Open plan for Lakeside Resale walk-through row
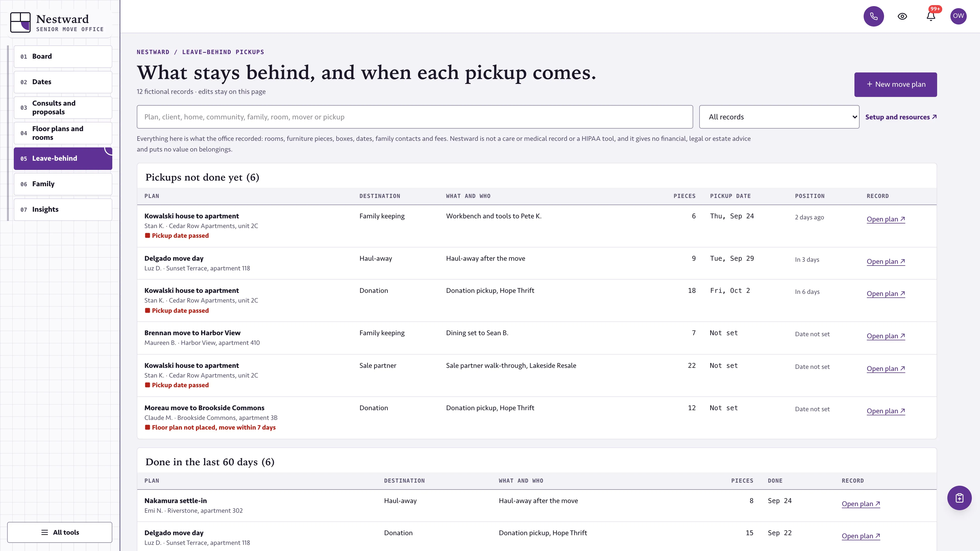 point(886,368)
